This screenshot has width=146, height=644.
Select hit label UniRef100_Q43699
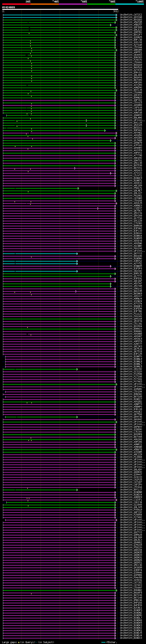pyautogui.click(x=131, y=567)
